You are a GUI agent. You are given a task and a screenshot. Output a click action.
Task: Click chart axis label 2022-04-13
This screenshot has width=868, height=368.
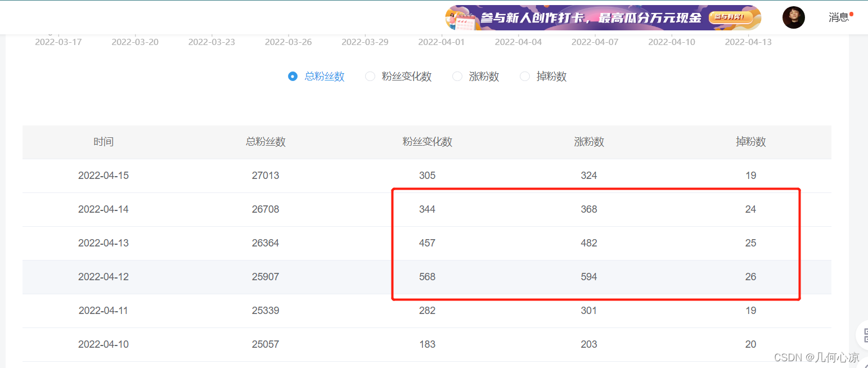pyautogui.click(x=748, y=42)
